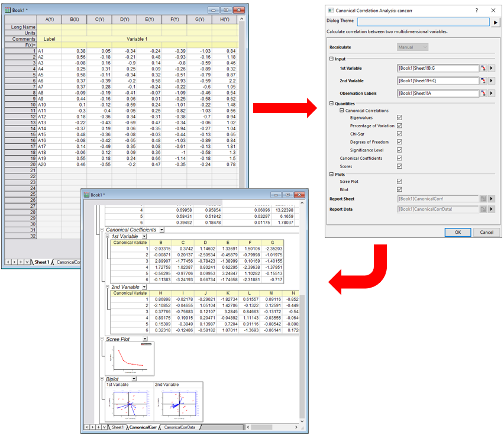
Task: Click range selector icon for 2nd Variable
Action: click(x=483, y=80)
